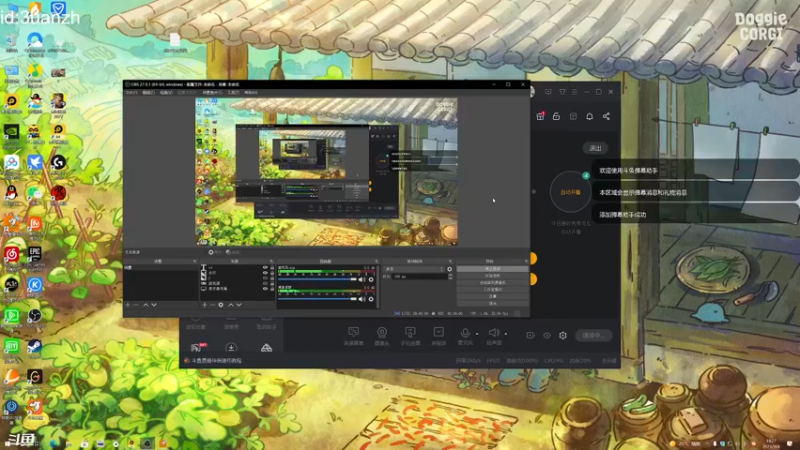This screenshot has height=450, width=800.
Task: Move selected source down in Sources list
Action: pyautogui.click(x=239, y=305)
